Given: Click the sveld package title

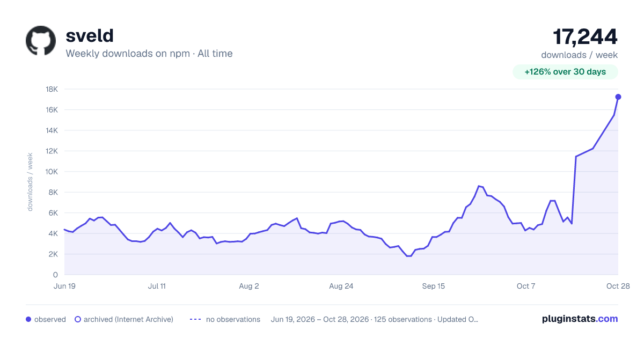Looking at the screenshot, I should click(90, 35).
